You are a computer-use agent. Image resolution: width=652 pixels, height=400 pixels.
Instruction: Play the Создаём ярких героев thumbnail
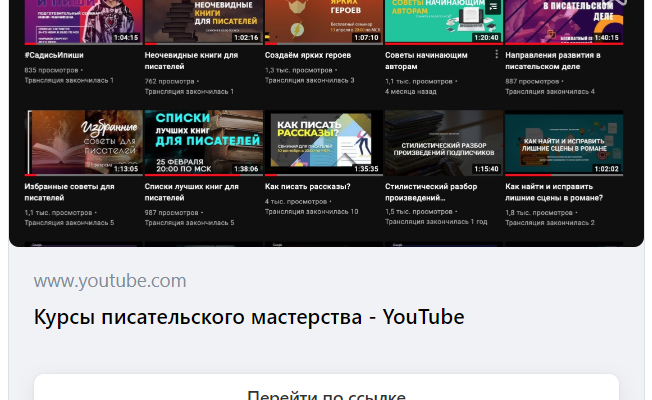323,18
